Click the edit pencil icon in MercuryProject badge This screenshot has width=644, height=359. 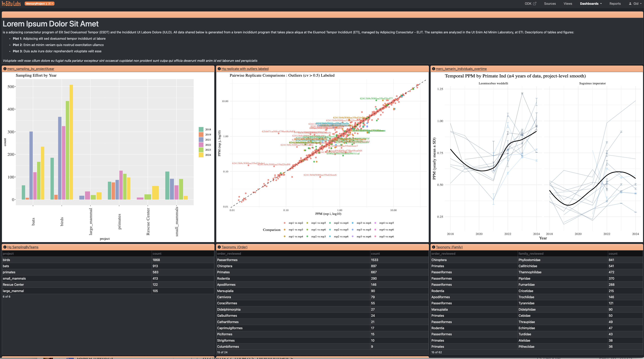[x=49, y=4]
